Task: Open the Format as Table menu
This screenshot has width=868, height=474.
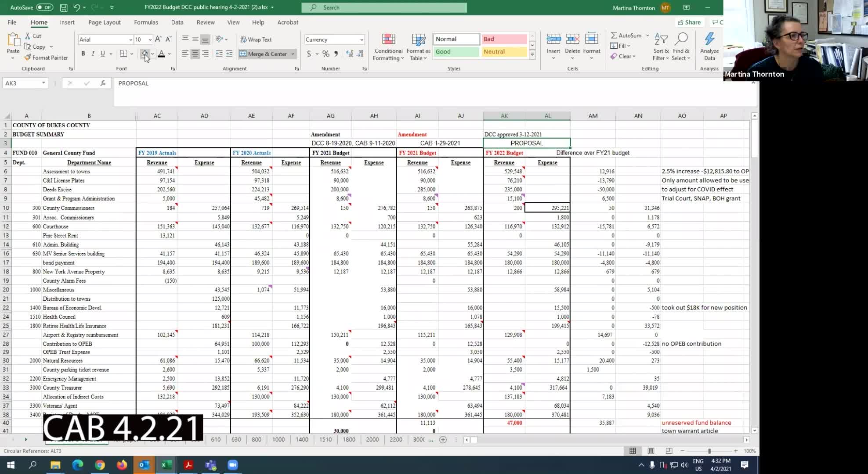Action: tap(418, 47)
